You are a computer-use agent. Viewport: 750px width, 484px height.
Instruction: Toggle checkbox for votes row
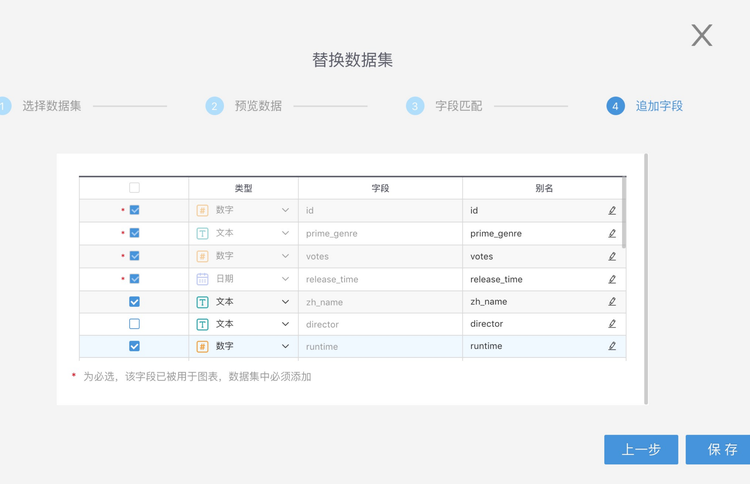(134, 256)
